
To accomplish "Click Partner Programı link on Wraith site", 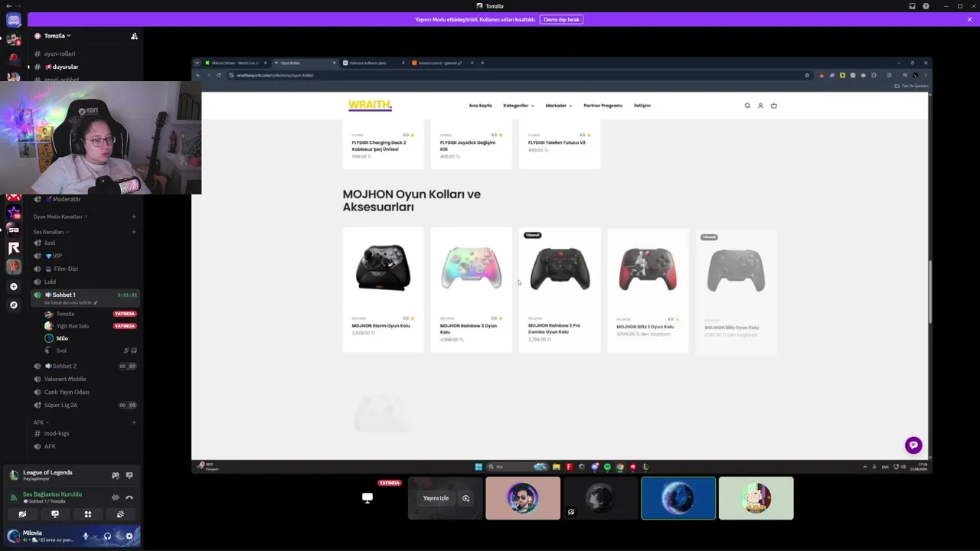I will pos(603,106).
